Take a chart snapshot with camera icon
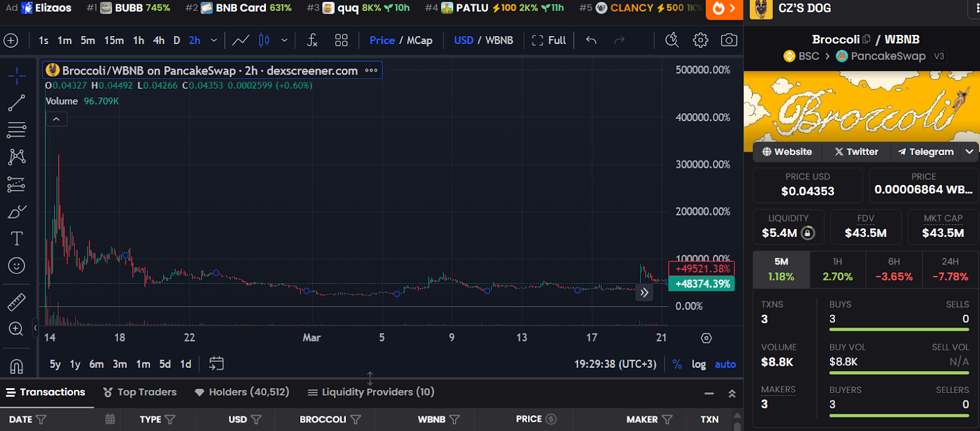 tap(729, 40)
